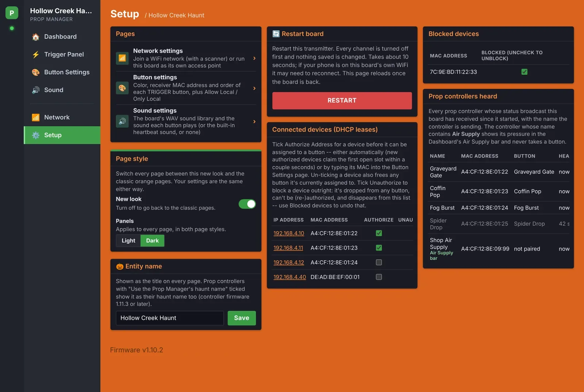Click Firmware v1.10.2 text
Screen dimensions: 584x392
tap(137, 350)
